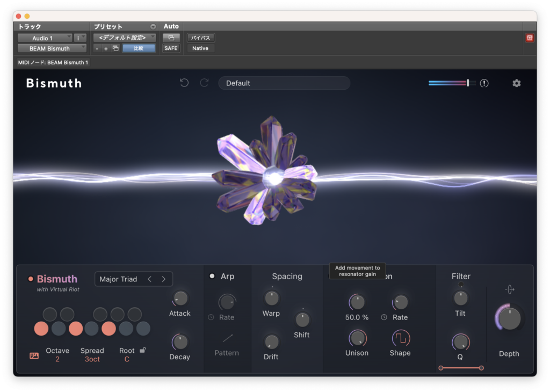Open the insert position 'i' dropdown
550x392 pixels.
(x=81, y=38)
